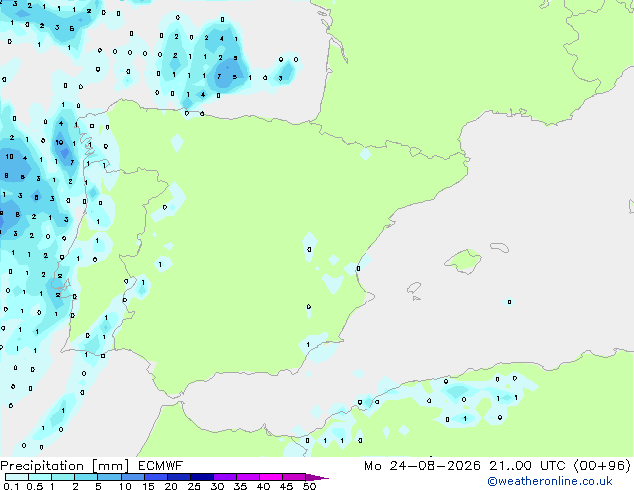Viewport: 634px width, 490px height.
Task: Click the 10–15 mm legend color swatch
Action: [132, 477]
